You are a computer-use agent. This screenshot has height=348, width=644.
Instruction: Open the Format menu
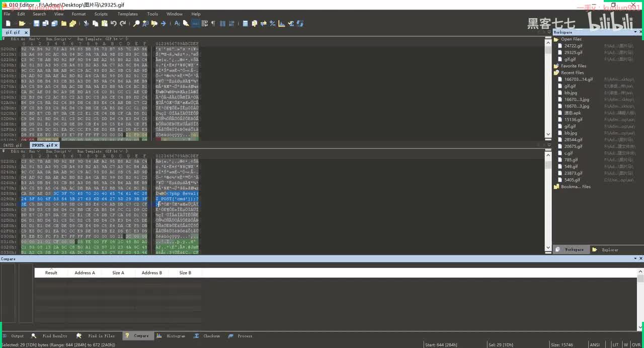[78, 14]
